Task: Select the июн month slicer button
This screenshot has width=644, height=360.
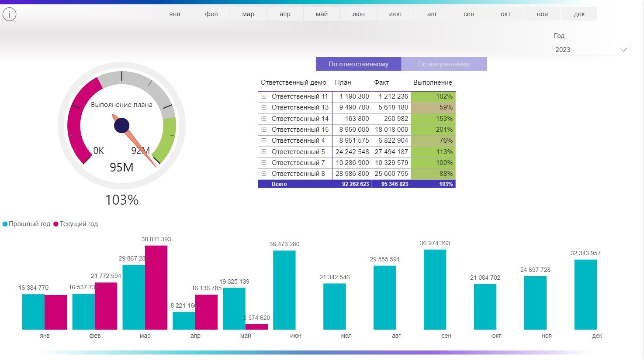Action: point(358,14)
